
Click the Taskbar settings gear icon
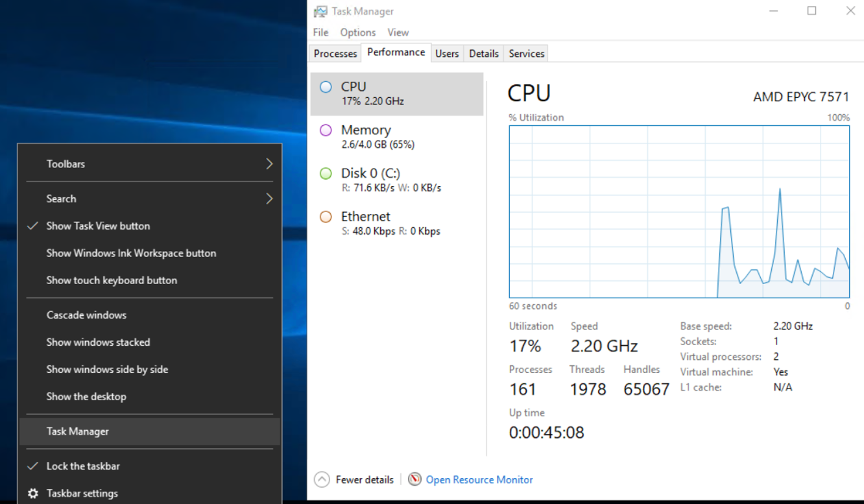tap(33, 494)
